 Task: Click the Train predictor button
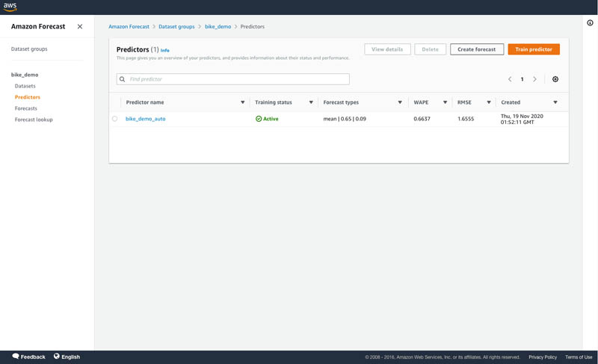coord(534,49)
